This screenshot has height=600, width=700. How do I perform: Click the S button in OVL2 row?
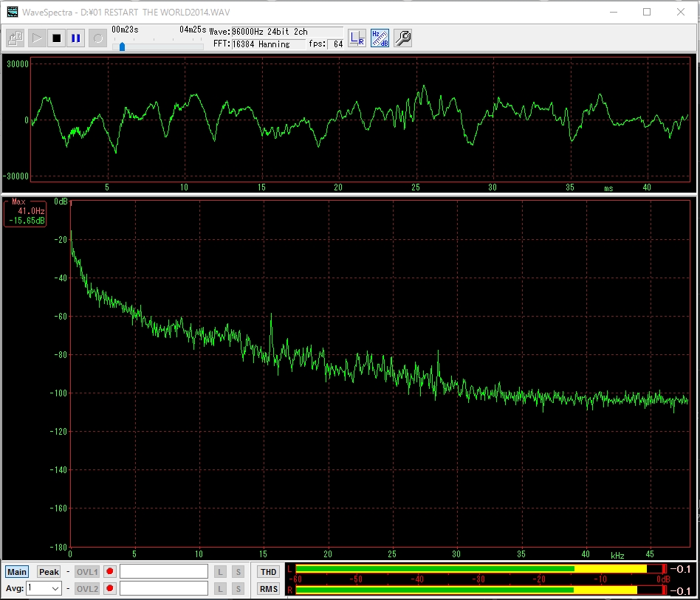click(x=239, y=589)
